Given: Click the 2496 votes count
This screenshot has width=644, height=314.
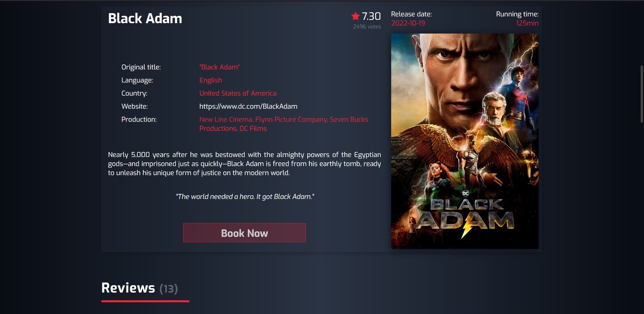Looking at the screenshot, I should [x=367, y=27].
